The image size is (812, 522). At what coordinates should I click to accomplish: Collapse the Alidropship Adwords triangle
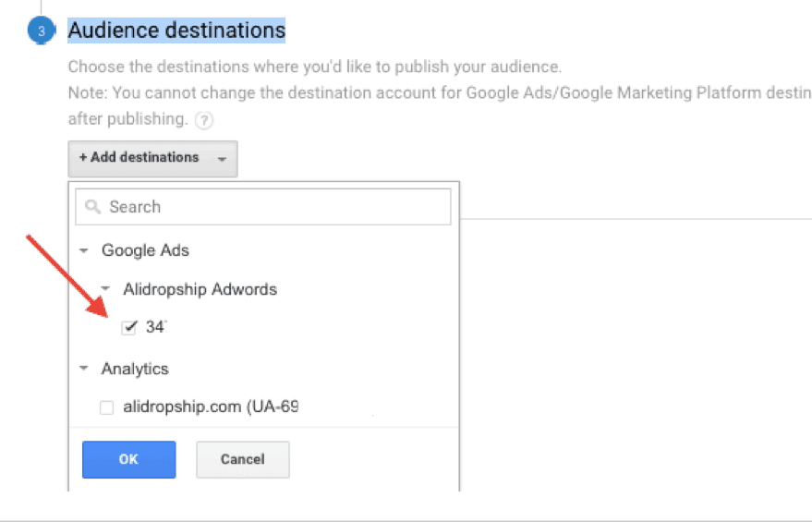click(x=106, y=289)
